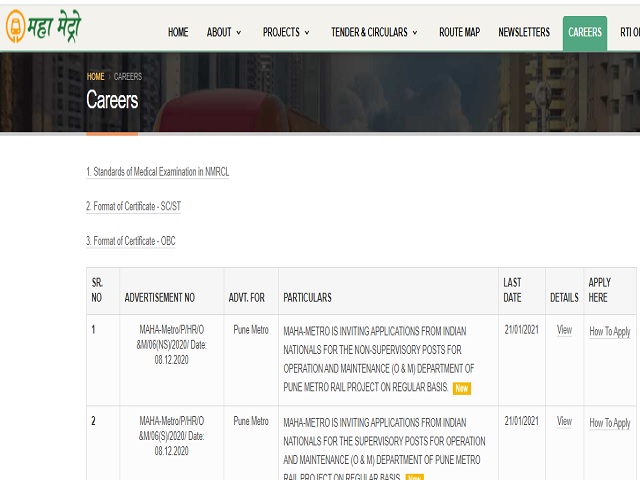
Task: Open Format of Certificate - OBC link
Action: [x=131, y=241]
